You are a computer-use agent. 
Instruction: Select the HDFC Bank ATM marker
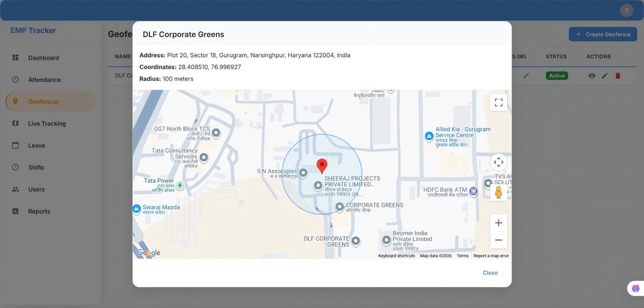coord(474,191)
